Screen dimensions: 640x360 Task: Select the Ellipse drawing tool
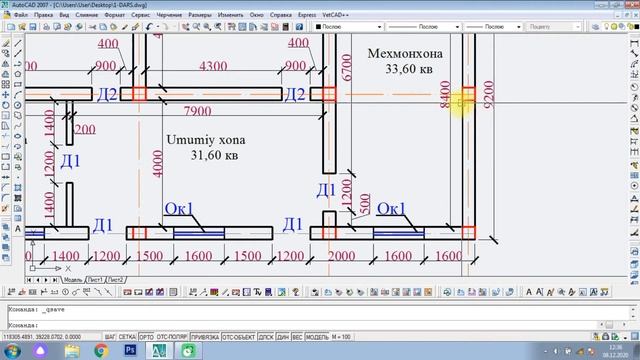tap(18, 136)
